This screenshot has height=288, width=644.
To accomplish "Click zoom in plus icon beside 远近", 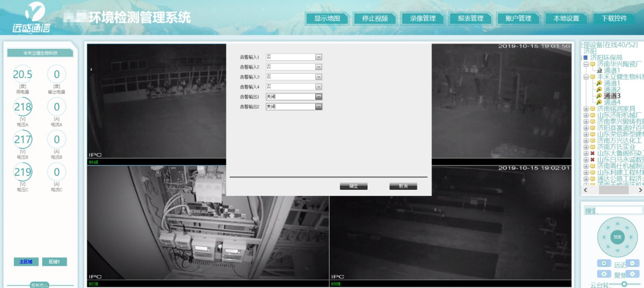I will pyautogui.click(x=604, y=264).
